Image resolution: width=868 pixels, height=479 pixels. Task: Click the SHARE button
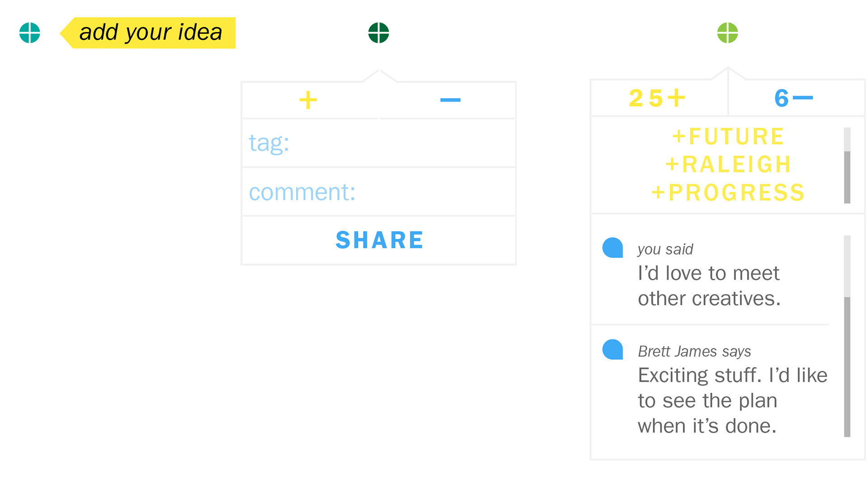pos(379,240)
